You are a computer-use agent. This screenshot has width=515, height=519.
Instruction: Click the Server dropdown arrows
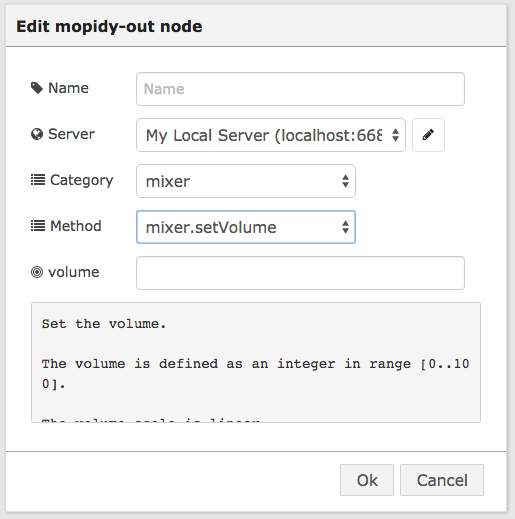pos(395,135)
